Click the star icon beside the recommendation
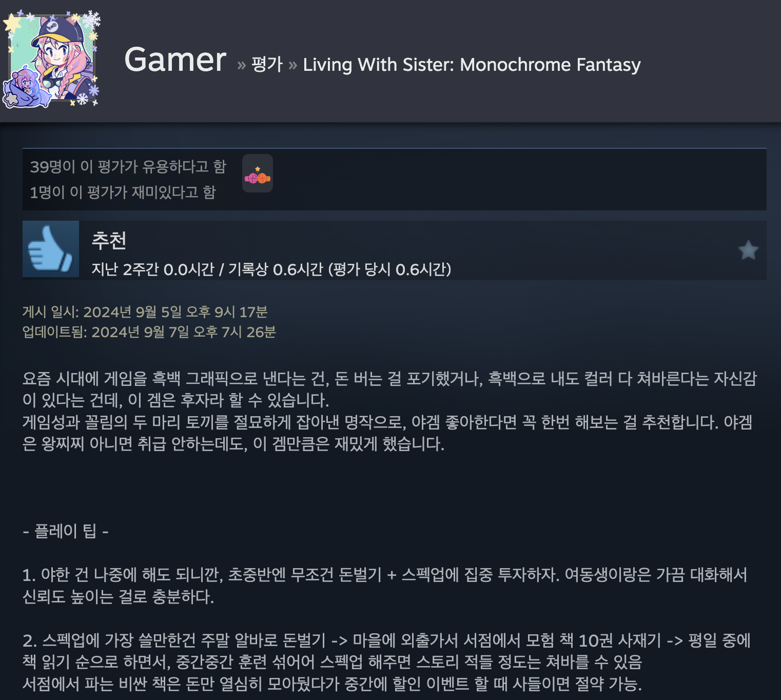Viewport: 781px width, 700px height. tap(748, 250)
